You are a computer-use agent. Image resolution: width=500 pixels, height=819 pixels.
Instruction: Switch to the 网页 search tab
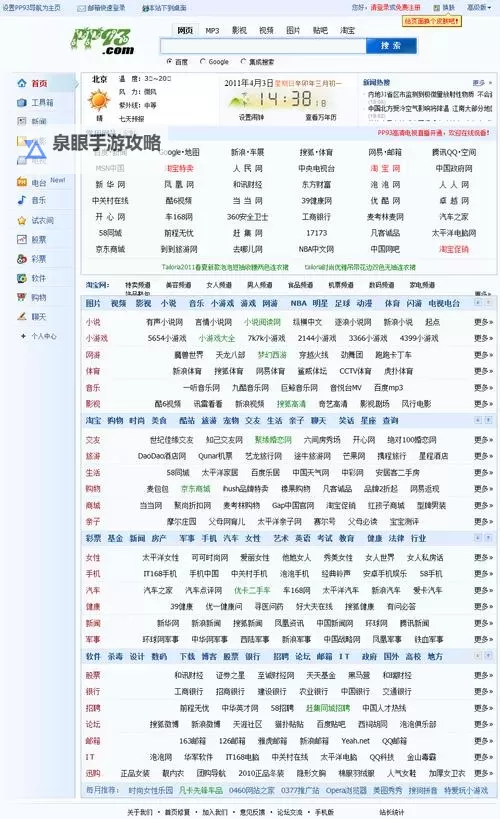click(185, 30)
